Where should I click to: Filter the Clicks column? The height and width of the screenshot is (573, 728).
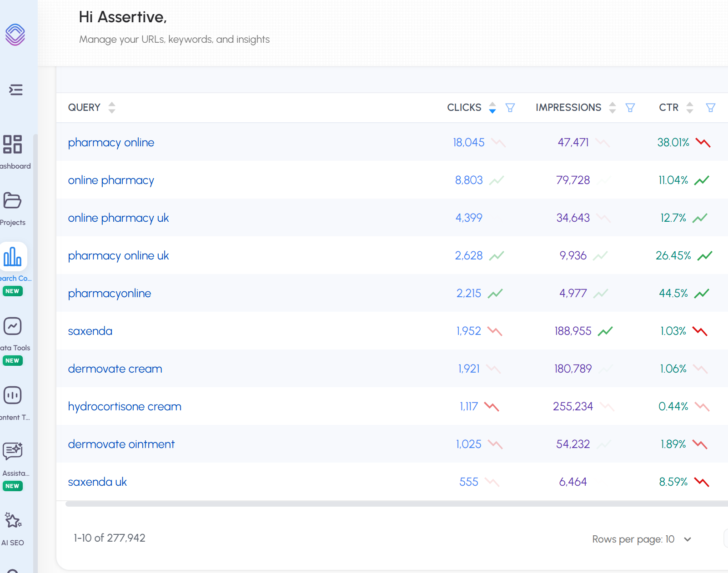pos(510,108)
